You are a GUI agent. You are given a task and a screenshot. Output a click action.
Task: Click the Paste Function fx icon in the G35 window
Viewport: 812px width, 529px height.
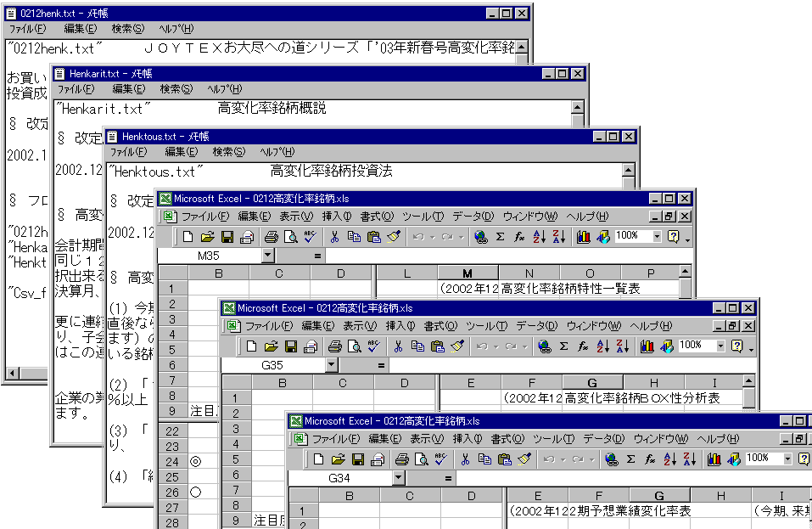click(583, 346)
